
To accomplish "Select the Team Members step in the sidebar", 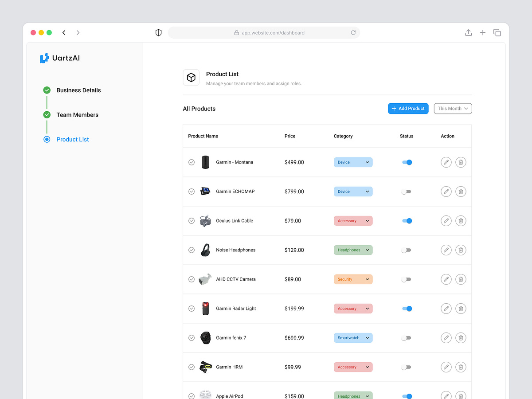I will [77, 115].
